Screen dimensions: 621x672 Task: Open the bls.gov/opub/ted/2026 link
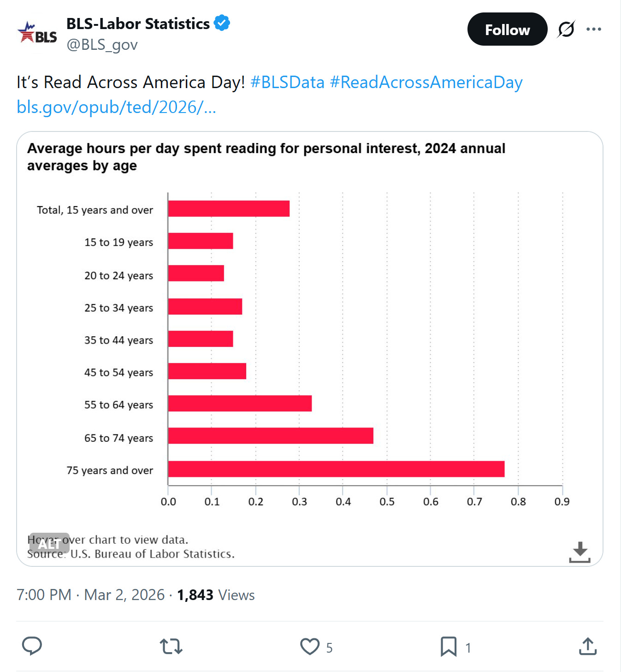click(116, 107)
